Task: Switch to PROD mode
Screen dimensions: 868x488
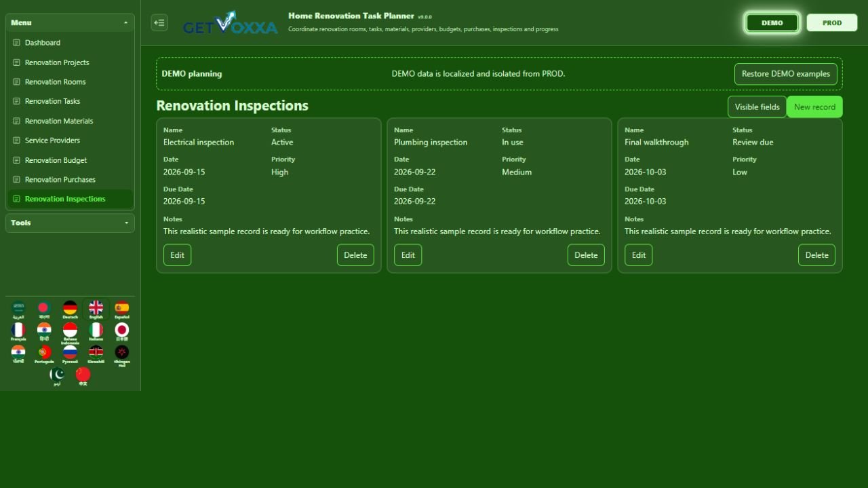Action: [x=832, y=22]
